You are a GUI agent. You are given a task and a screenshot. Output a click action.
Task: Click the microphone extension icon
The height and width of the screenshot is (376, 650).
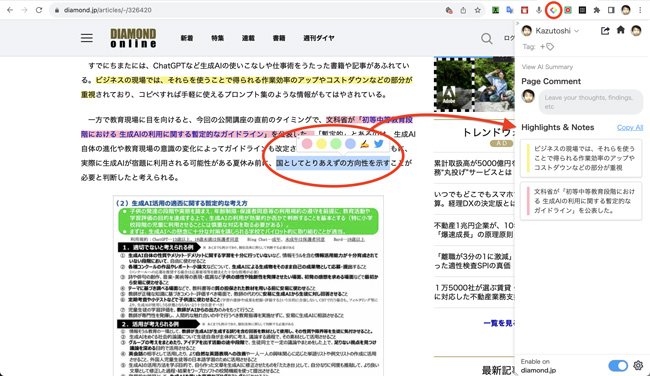539,10
